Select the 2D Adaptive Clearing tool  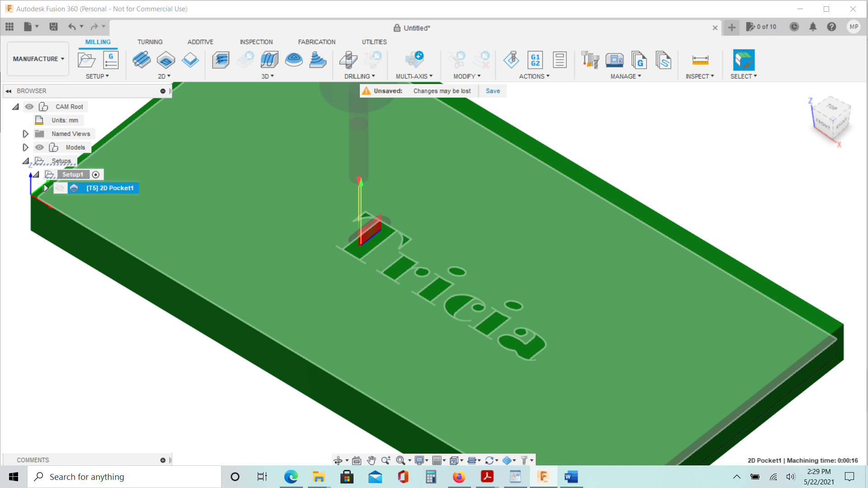coord(142,60)
